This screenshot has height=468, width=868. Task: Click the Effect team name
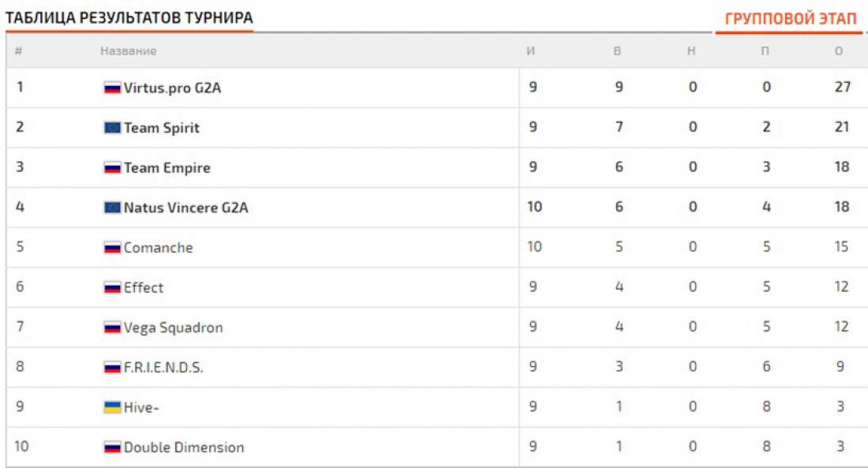(x=144, y=287)
